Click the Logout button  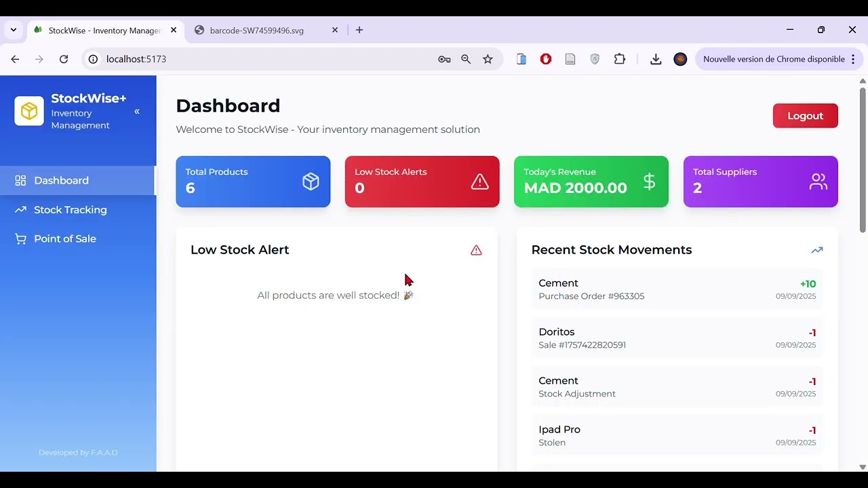tap(806, 116)
